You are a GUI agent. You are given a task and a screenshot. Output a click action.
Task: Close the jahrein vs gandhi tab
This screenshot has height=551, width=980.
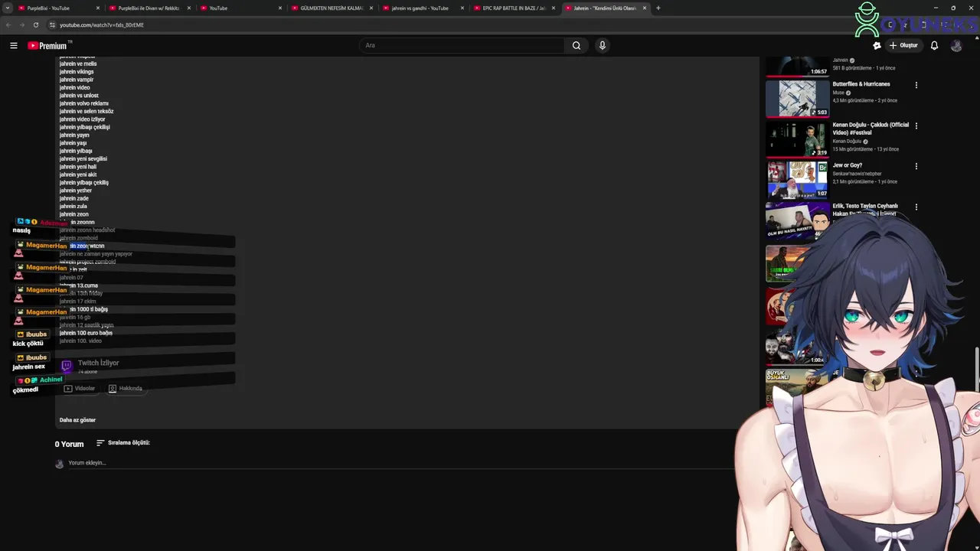coord(462,8)
